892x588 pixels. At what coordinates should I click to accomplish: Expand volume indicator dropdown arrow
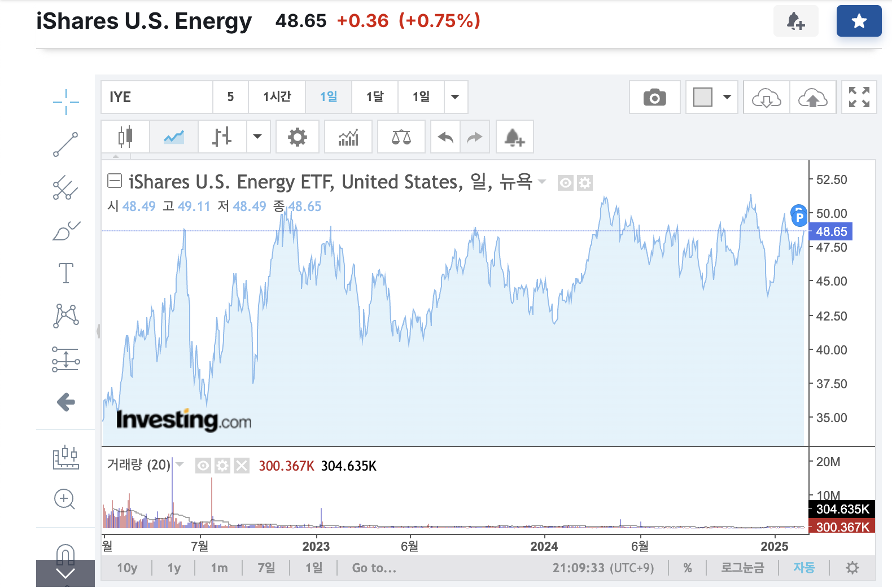(x=180, y=464)
